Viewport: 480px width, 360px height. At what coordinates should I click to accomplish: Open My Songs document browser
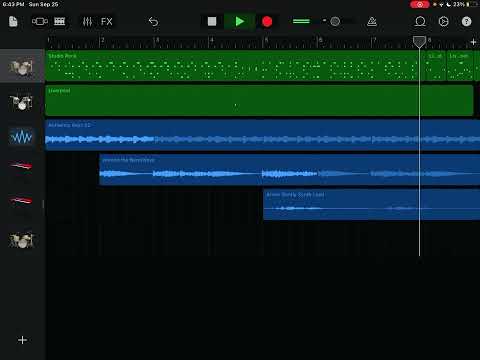pos(13,22)
